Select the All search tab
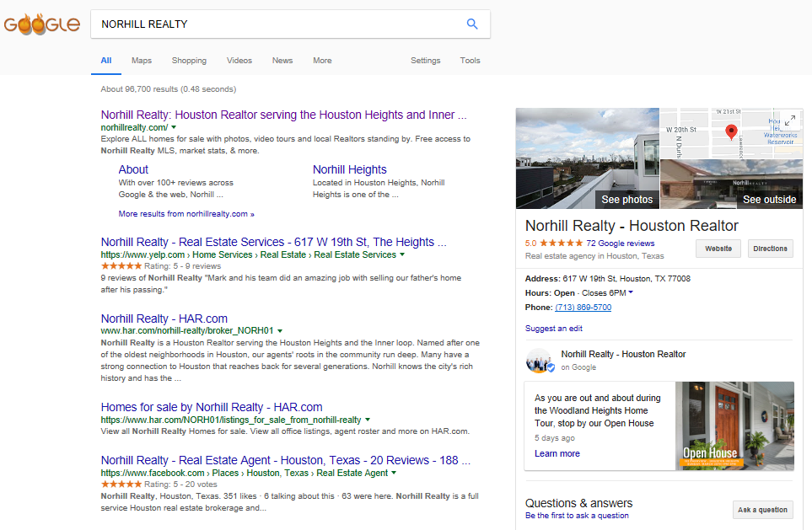812x530 pixels. click(x=106, y=61)
